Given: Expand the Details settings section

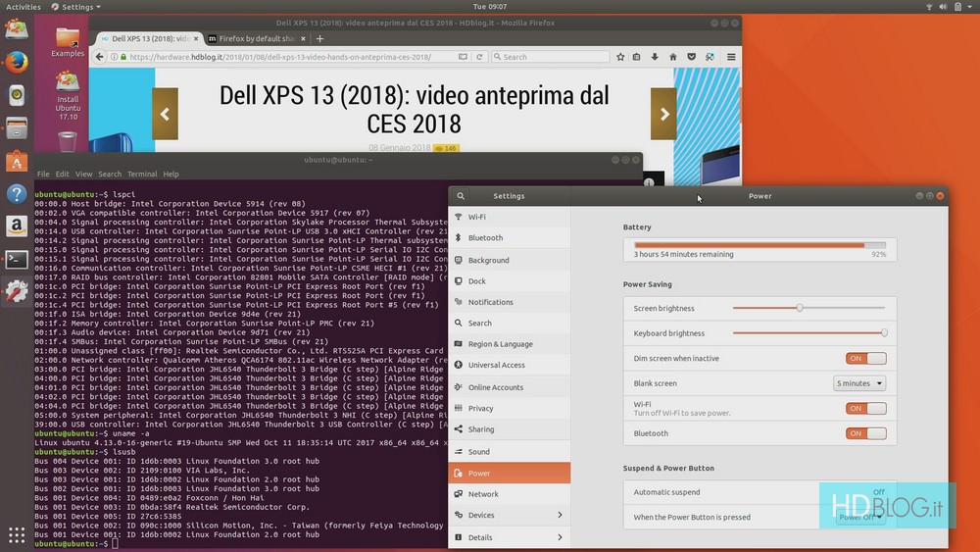Looking at the screenshot, I should 509,537.
